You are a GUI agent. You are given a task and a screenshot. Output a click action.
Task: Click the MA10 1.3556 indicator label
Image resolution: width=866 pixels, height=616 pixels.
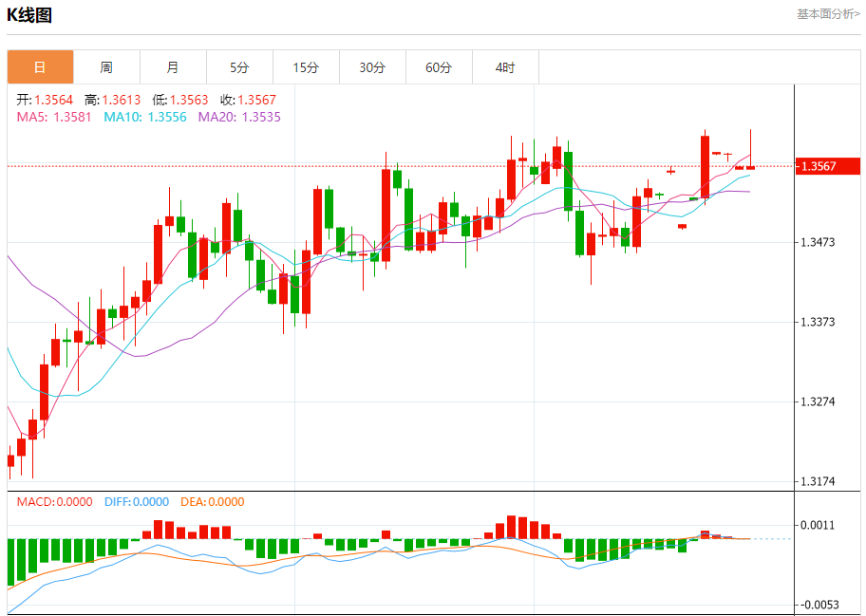[145, 117]
